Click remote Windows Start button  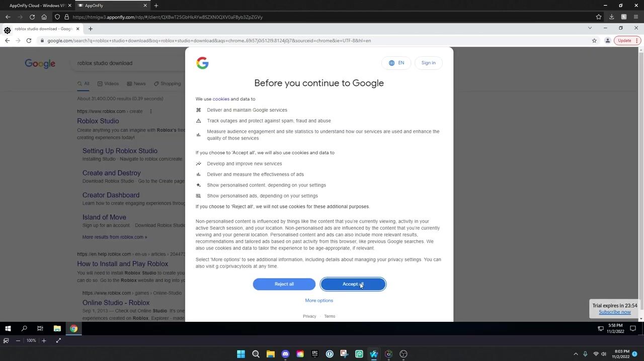point(8,329)
